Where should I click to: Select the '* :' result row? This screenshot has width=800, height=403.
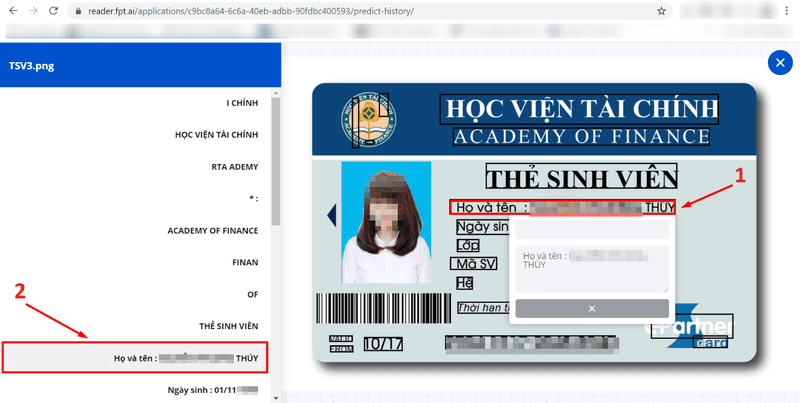pyautogui.click(x=136, y=198)
